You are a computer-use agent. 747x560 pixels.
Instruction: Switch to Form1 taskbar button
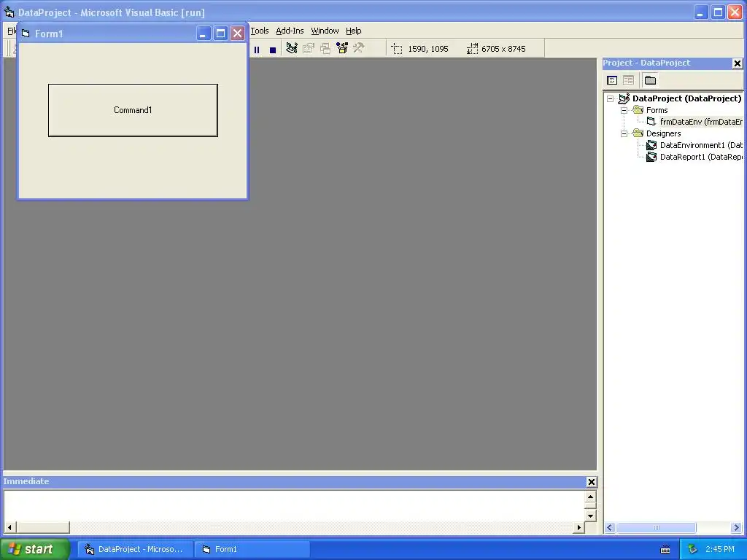coord(253,549)
